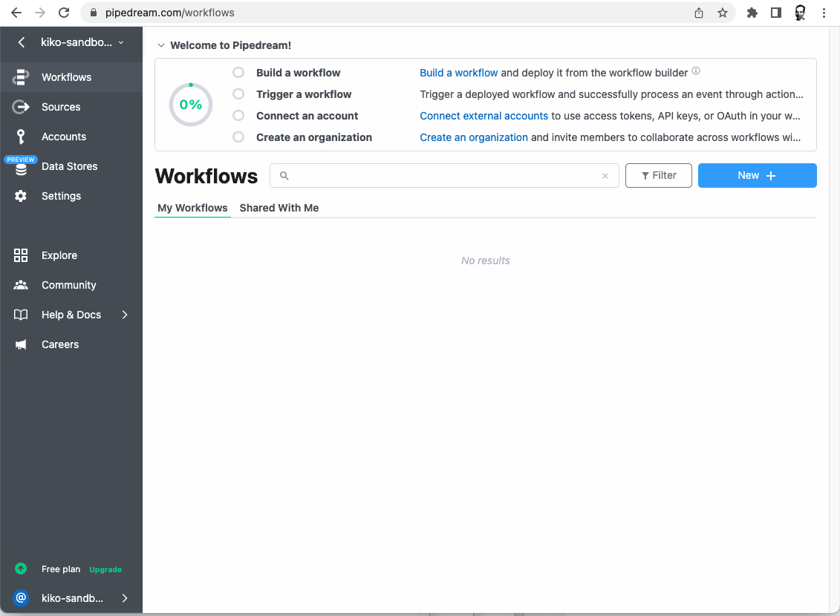Click the 0% progress circle
840x616 pixels.
coord(191,105)
